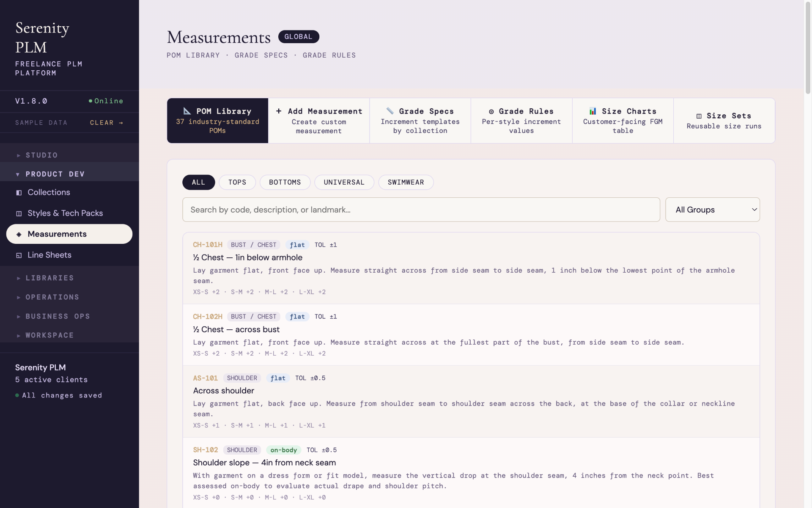
Task: Click "Across shoulder" title
Action: tap(224, 391)
